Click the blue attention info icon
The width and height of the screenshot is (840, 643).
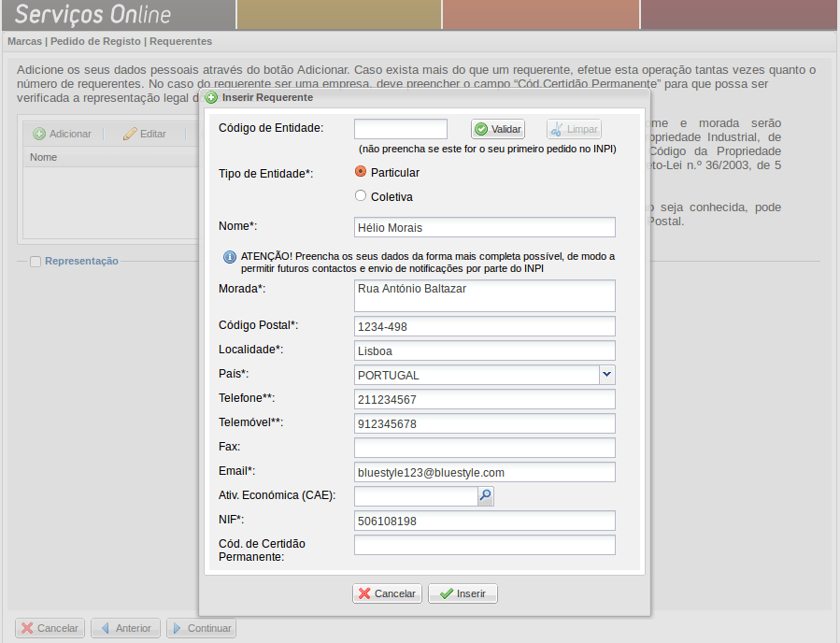pos(229,257)
